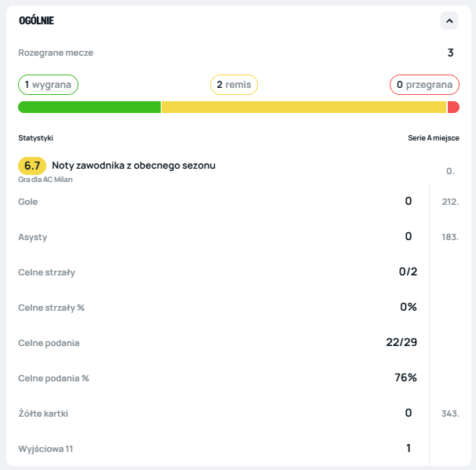Click the Rozegrane mecze label
Viewport: 476px width, 470px height.
point(56,53)
